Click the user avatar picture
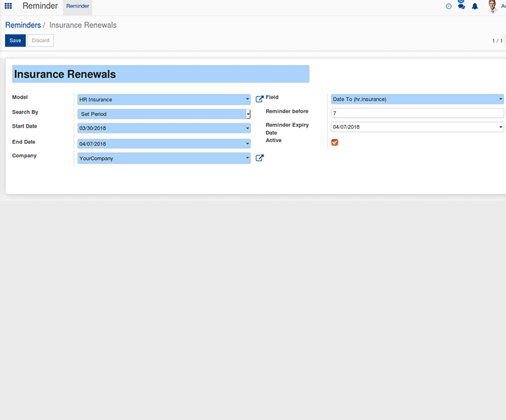This screenshot has width=506, height=420. point(493,6)
